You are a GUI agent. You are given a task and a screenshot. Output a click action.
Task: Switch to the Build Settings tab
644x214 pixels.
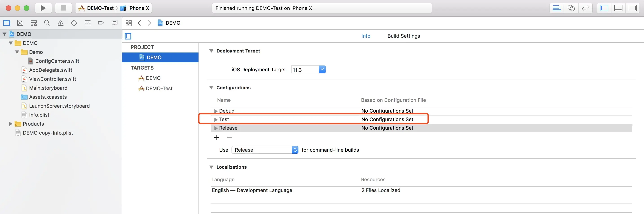coord(404,36)
